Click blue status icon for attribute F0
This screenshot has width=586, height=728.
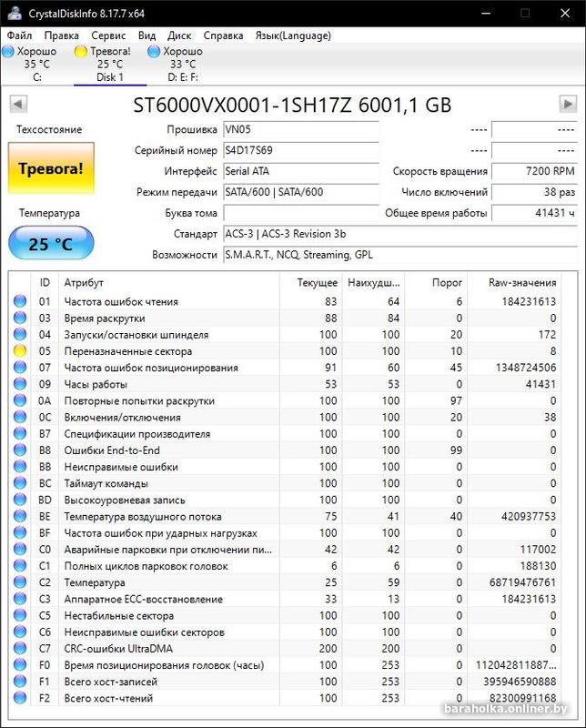point(20,665)
